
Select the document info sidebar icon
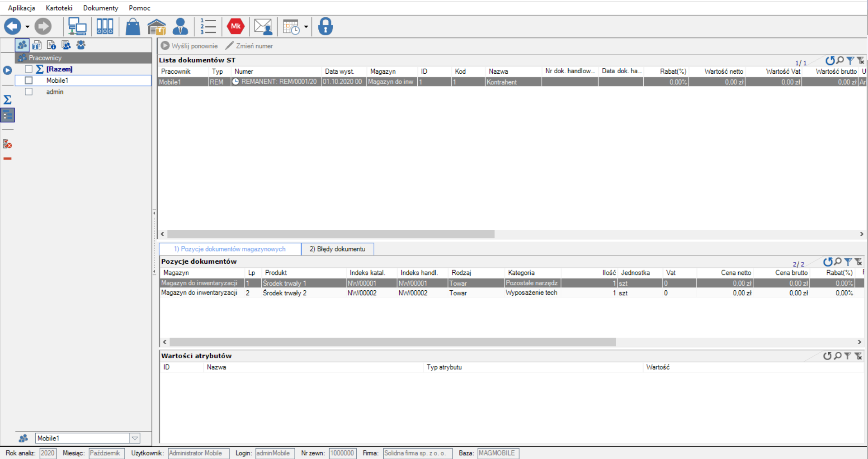click(52, 45)
